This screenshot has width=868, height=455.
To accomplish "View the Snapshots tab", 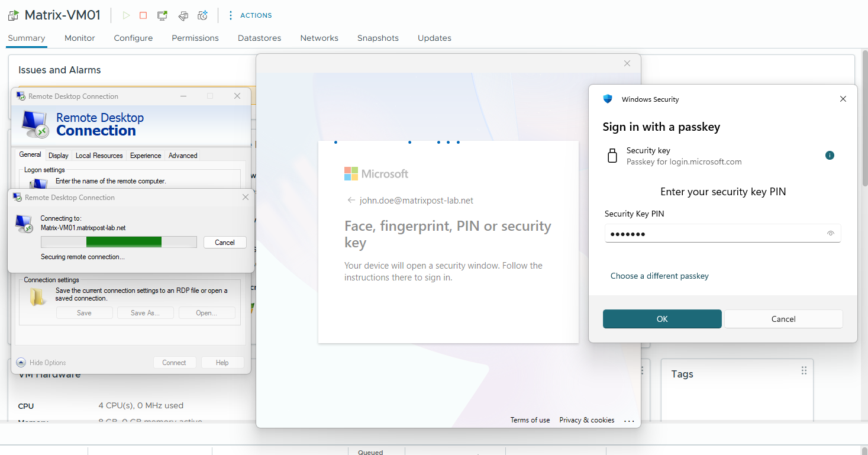I will coord(378,38).
